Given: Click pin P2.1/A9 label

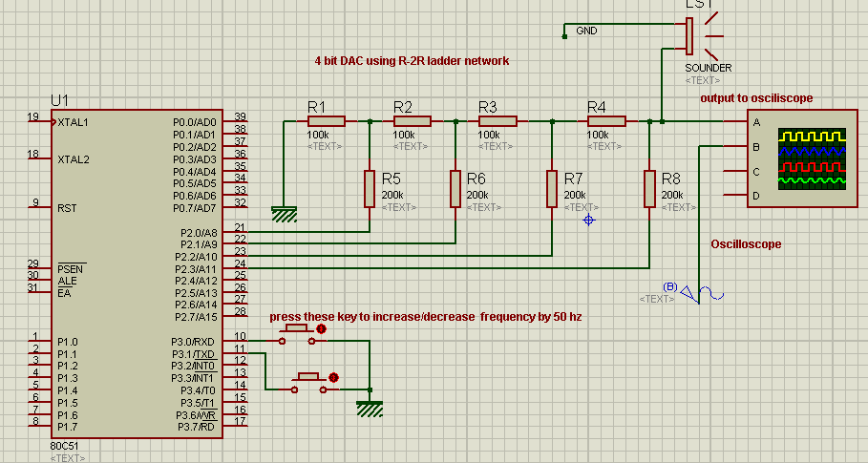Looking at the screenshot, I should coord(199,244).
